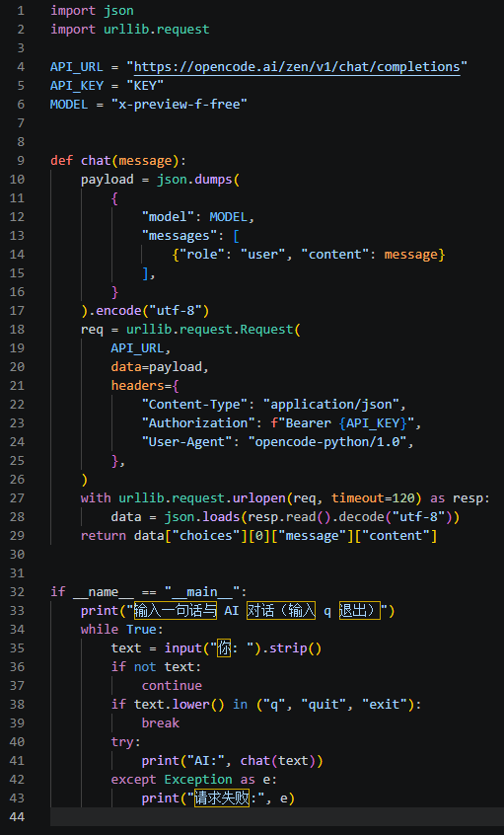Click the "__main__" string on line 32
Screen dimensions: 504x835
tap(202, 591)
